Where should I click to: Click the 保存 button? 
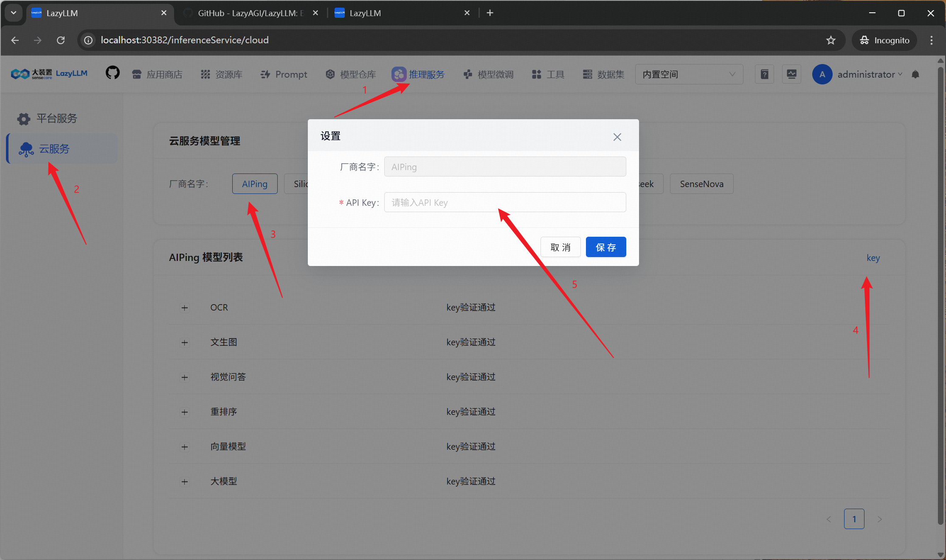[605, 247]
